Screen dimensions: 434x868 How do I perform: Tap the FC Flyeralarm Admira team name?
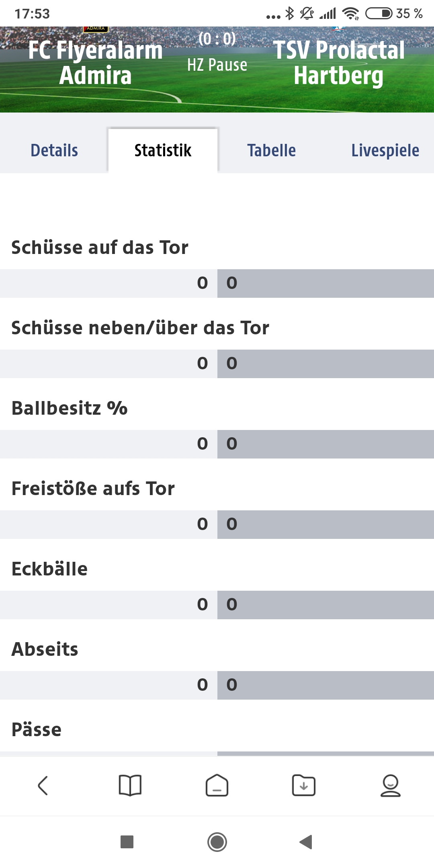pos(96,63)
